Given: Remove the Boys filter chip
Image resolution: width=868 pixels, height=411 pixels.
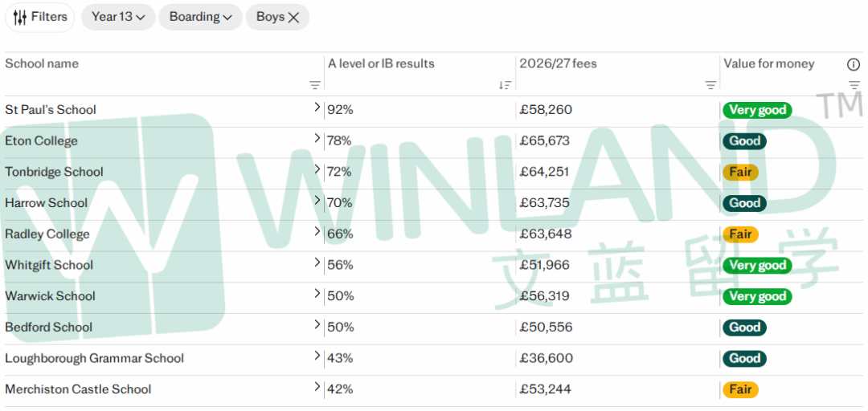Looking at the screenshot, I should [277, 17].
